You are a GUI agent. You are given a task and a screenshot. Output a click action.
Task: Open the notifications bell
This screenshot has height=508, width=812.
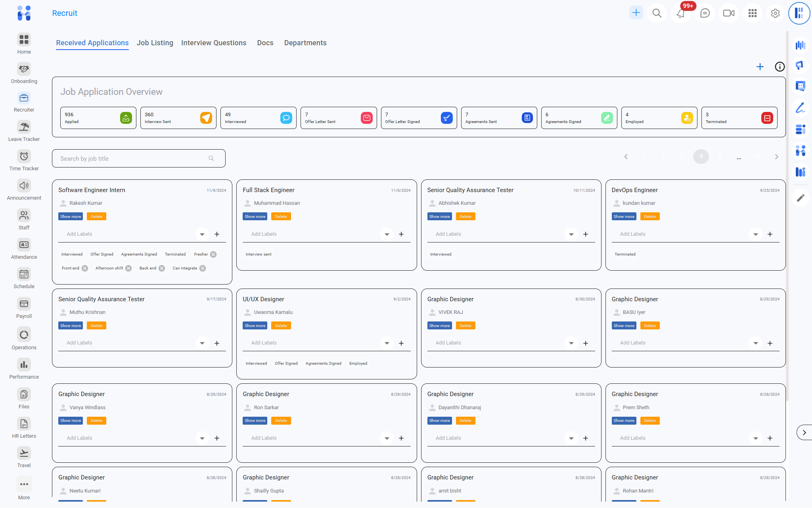click(681, 13)
